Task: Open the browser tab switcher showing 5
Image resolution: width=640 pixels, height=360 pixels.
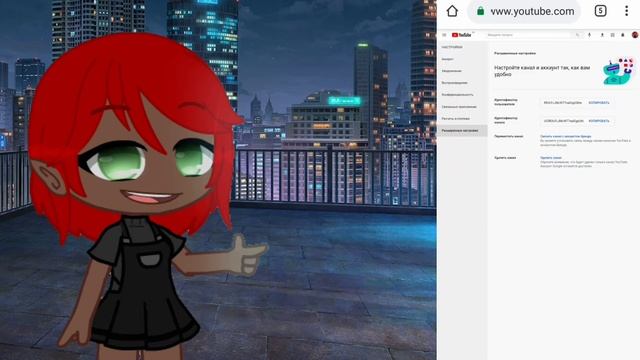Action: (600, 11)
